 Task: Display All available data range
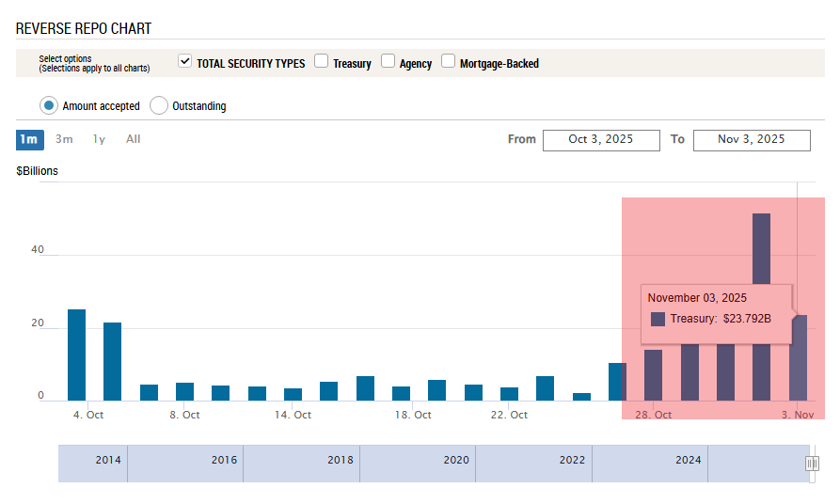point(134,139)
